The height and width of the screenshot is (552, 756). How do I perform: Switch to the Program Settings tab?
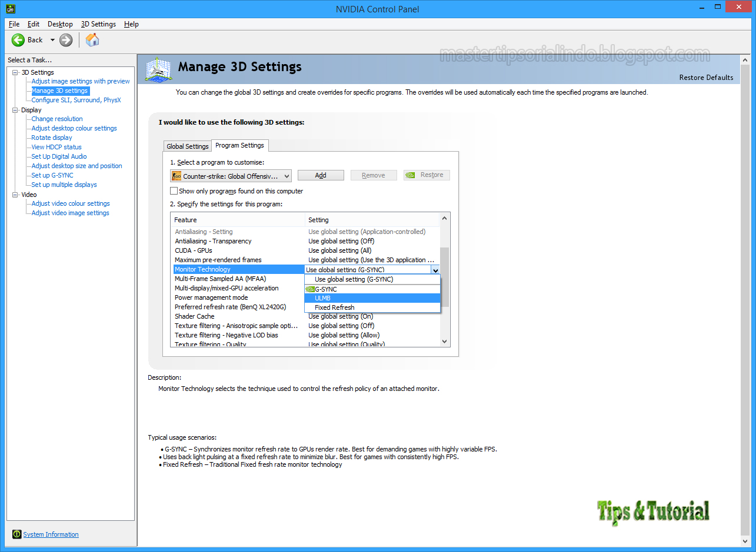(239, 145)
